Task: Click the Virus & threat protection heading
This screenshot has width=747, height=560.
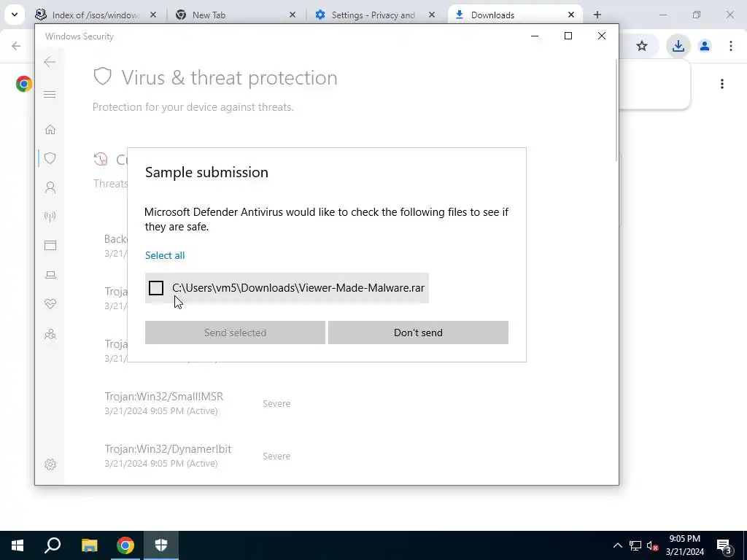Action: coord(229,77)
